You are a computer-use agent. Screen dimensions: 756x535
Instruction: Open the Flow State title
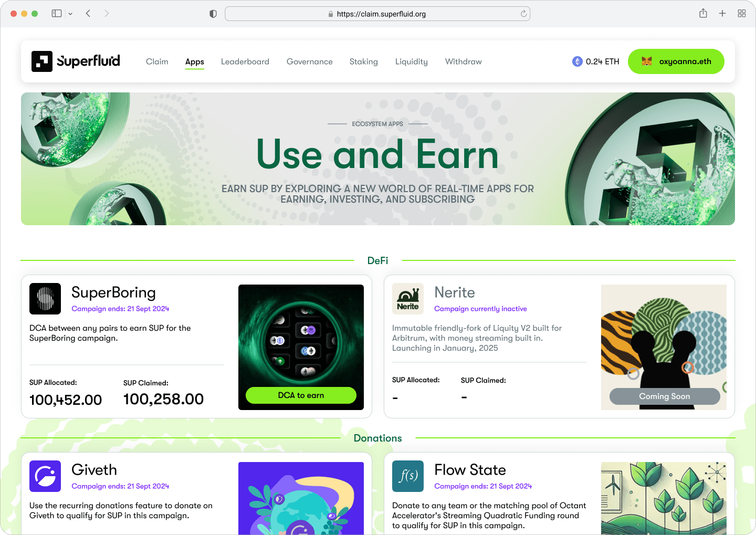coord(470,470)
